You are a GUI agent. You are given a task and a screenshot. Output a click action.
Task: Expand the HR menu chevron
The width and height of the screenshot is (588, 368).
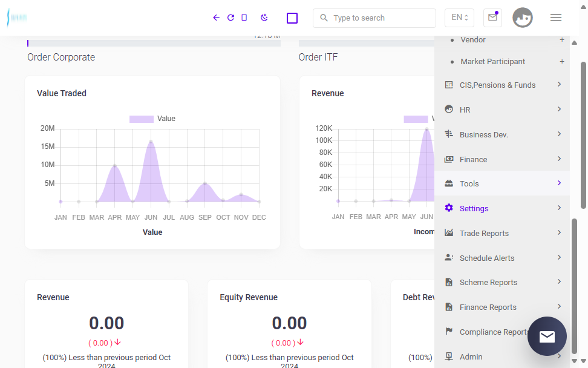point(559,109)
